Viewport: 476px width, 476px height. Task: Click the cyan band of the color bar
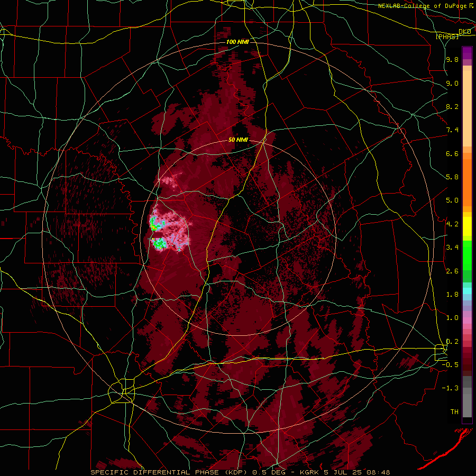(467, 291)
